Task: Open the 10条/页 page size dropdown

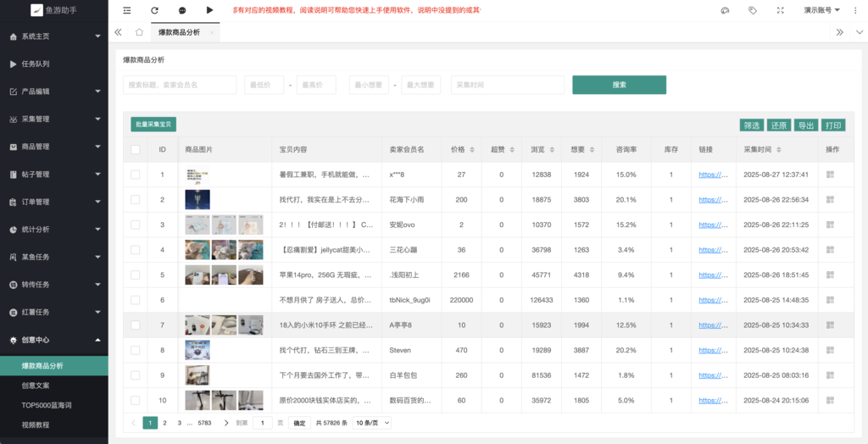Action: [x=372, y=422]
